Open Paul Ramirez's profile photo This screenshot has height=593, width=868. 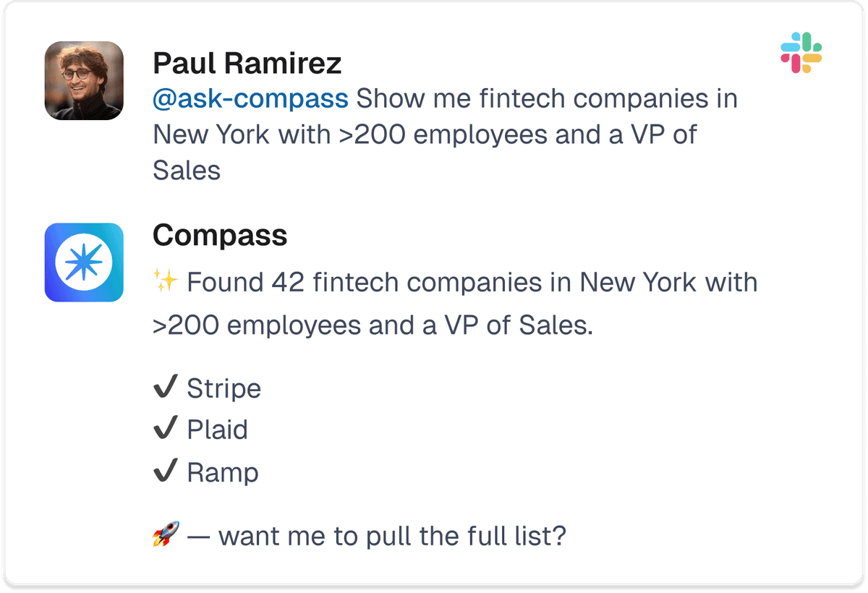tap(84, 80)
